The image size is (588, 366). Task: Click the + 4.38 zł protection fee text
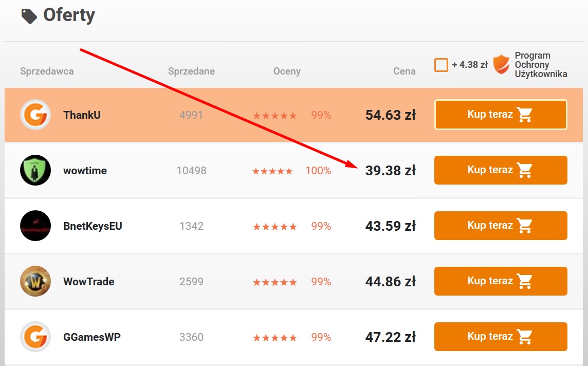469,65
